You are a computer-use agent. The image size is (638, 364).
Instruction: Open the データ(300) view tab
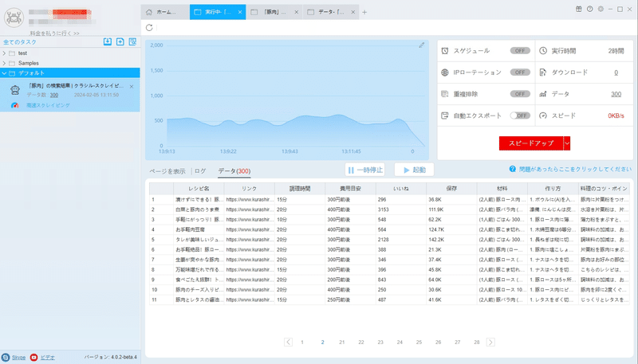[234, 171]
